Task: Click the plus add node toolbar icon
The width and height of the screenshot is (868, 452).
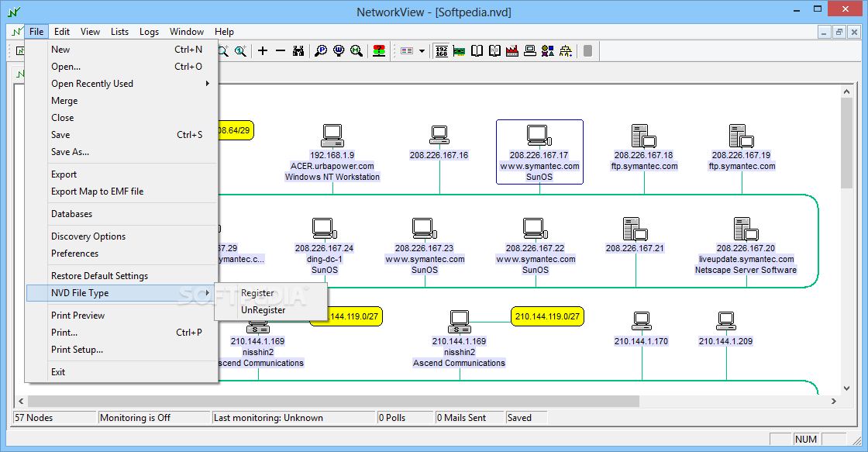Action: coord(263,51)
